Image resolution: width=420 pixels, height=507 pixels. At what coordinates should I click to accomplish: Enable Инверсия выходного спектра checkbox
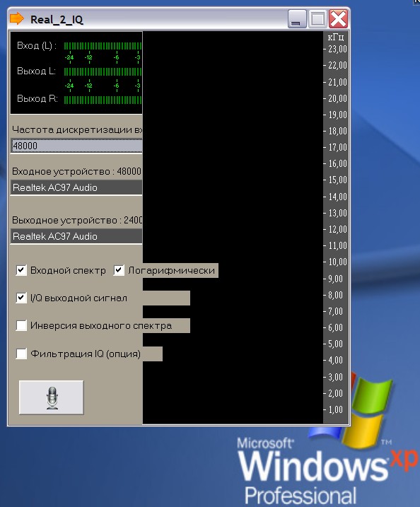21,325
